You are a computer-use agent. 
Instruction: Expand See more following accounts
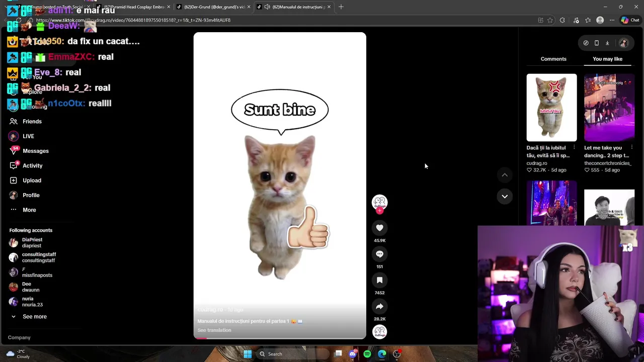(29, 317)
